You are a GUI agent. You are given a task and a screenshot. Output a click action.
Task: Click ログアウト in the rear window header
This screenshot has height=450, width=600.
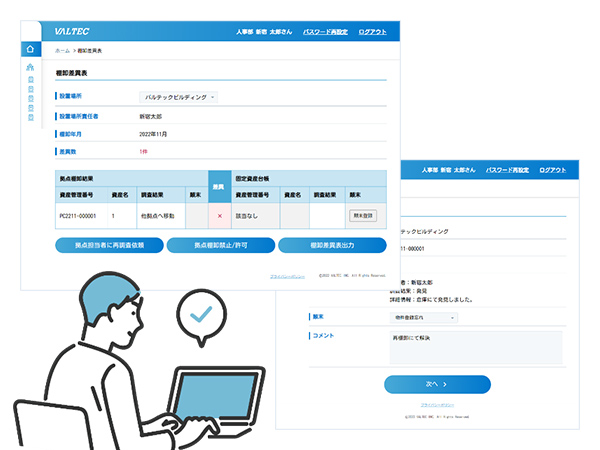[552, 170]
